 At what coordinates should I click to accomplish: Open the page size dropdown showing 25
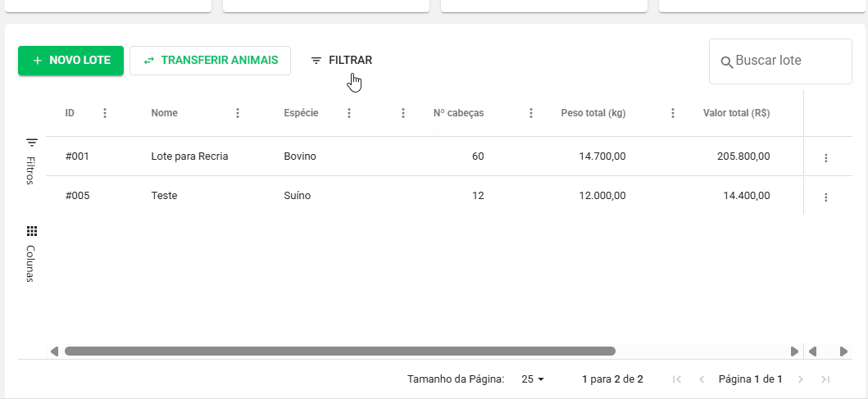[x=533, y=379]
